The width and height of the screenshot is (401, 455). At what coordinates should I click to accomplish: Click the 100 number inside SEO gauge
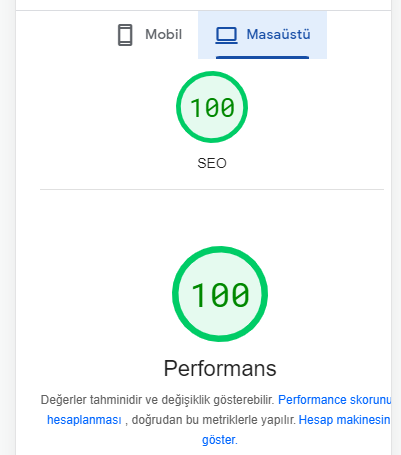[212, 108]
